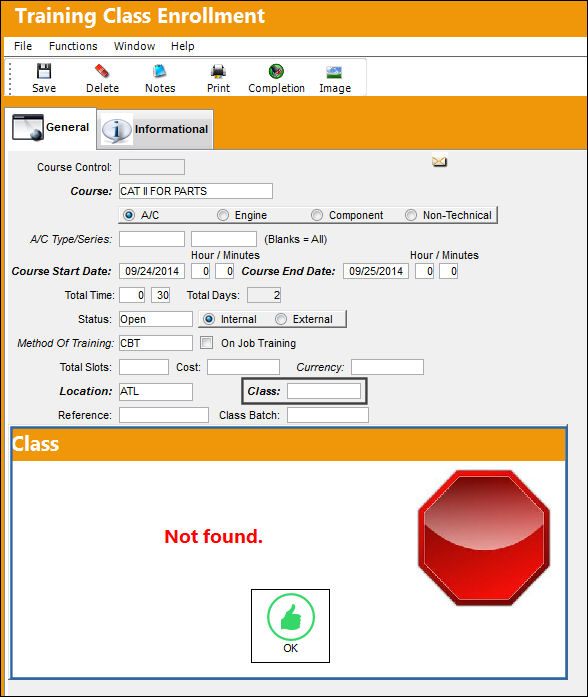
Task: Select the Internal radio button
Action: pos(208,319)
